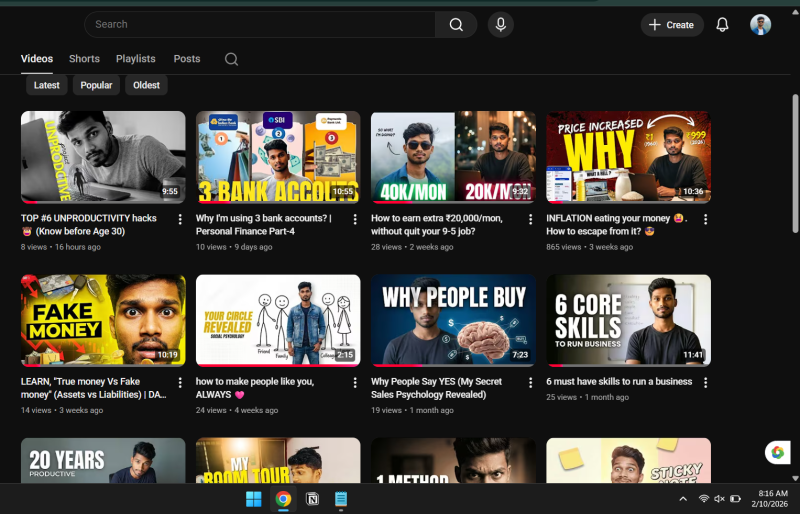
Task: Open Notion from the taskbar
Action: (312, 499)
